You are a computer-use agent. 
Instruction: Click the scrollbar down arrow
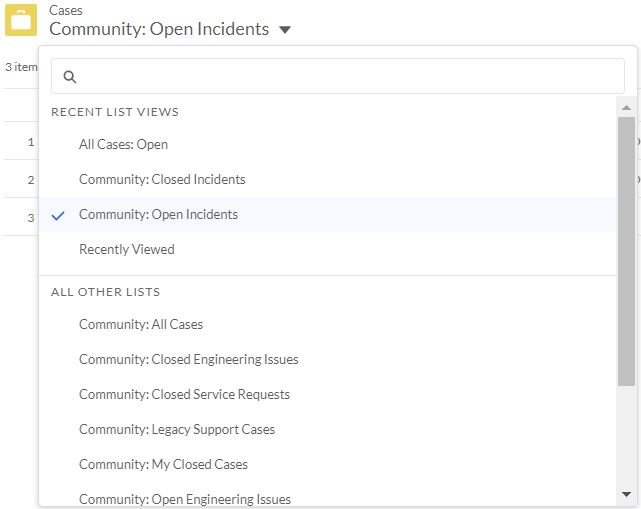point(626,494)
